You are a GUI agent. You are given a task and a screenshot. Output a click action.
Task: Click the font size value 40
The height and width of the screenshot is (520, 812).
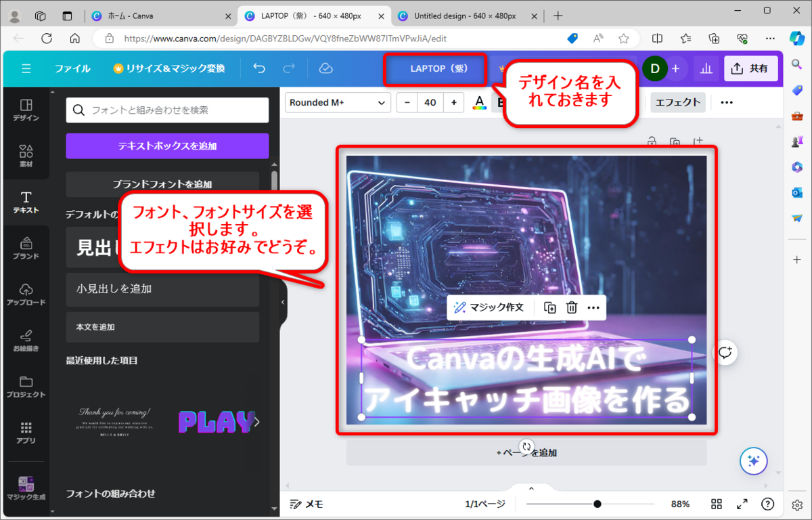click(x=430, y=102)
